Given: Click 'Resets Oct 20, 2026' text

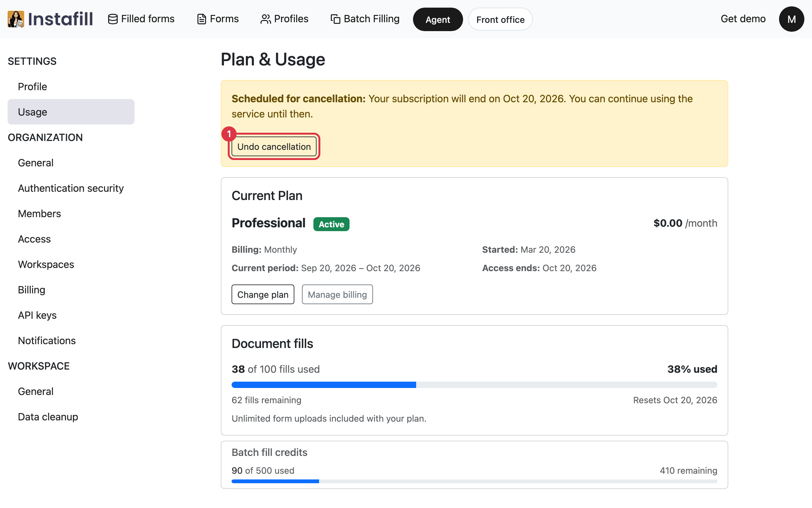Looking at the screenshot, I should (x=675, y=400).
